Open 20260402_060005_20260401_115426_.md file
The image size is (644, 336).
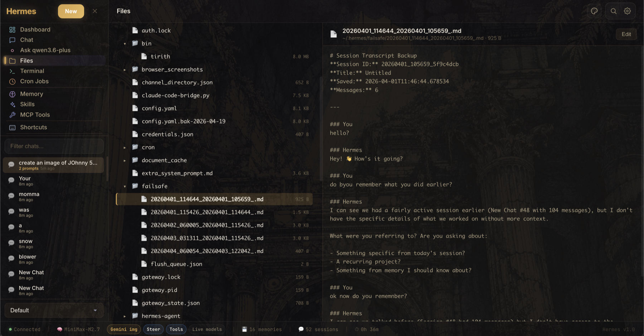pyautogui.click(x=214, y=225)
